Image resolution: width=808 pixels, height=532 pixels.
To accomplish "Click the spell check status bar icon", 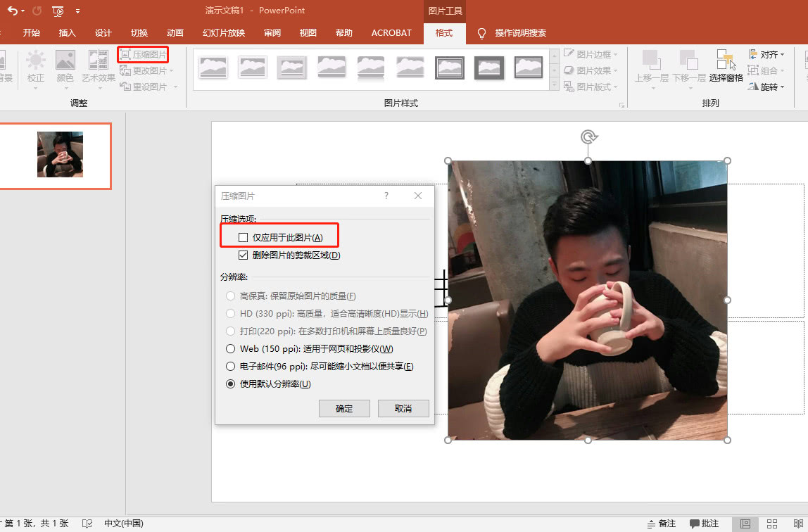I will pos(87,524).
